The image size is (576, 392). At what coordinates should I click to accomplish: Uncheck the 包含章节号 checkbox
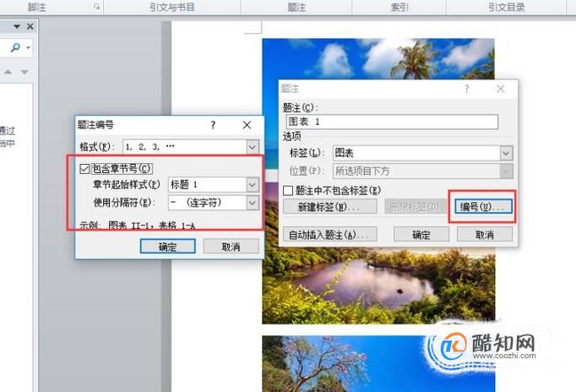(x=84, y=169)
